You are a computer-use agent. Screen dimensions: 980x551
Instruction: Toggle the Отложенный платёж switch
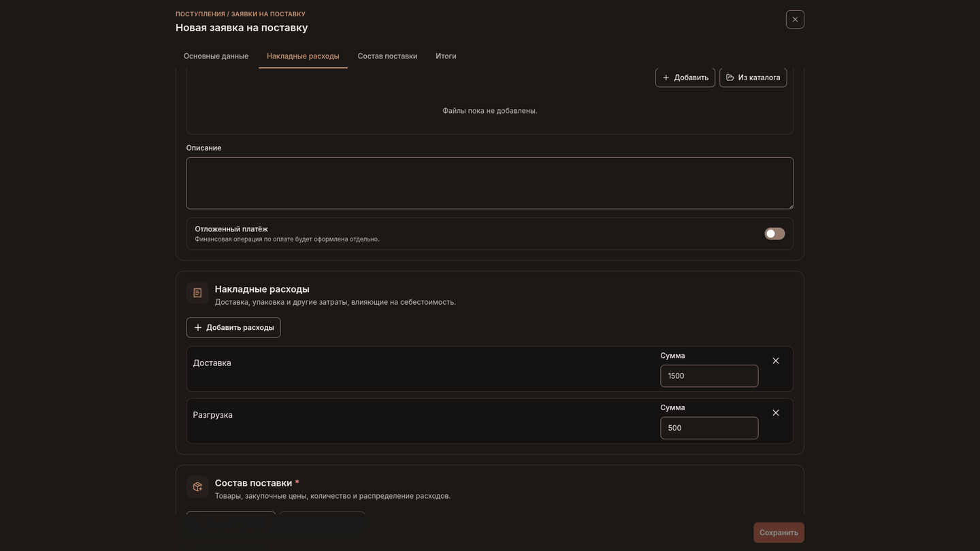click(774, 234)
